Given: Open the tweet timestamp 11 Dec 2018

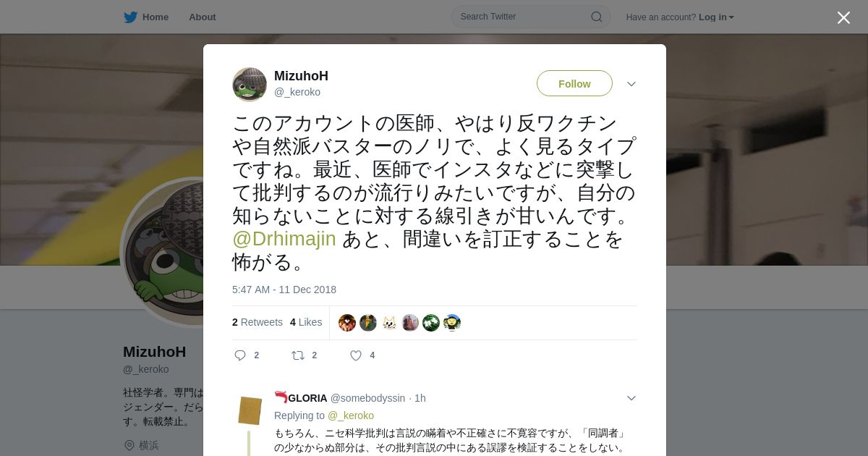Looking at the screenshot, I should [284, 290].
